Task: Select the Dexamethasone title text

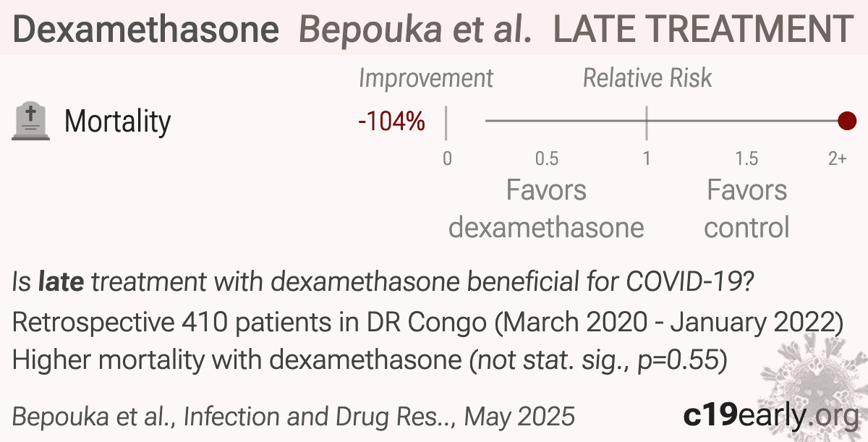Action: tap(146, 30)
